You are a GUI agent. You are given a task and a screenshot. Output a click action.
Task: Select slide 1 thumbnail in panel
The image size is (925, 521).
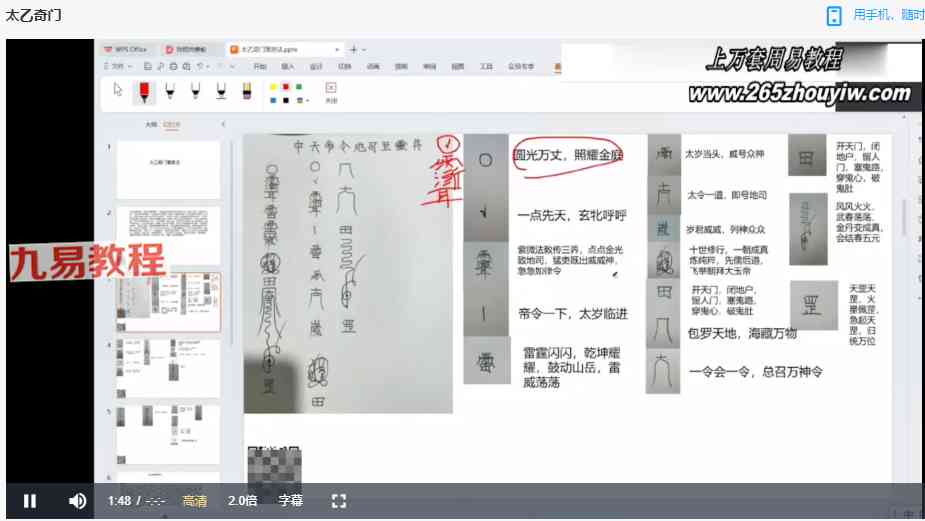pyautogui.click(x=167, y=168)
